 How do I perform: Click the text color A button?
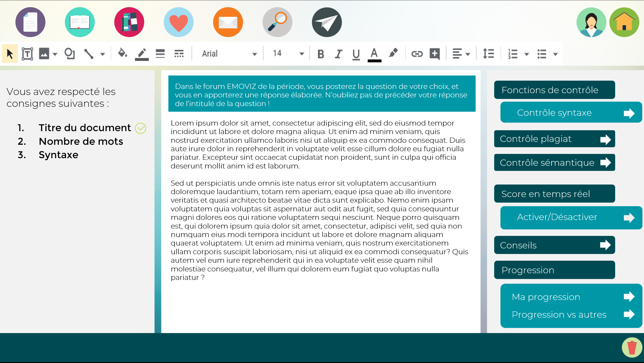374,55
